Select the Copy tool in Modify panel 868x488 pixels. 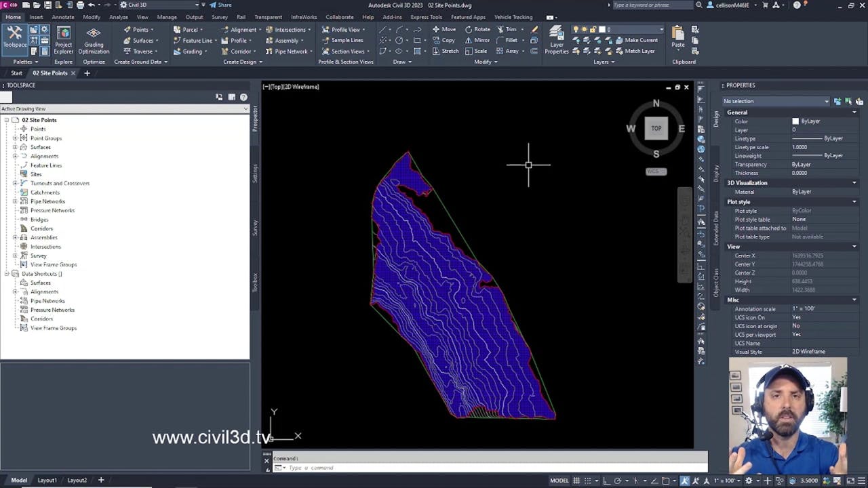(x=448, y=40)
